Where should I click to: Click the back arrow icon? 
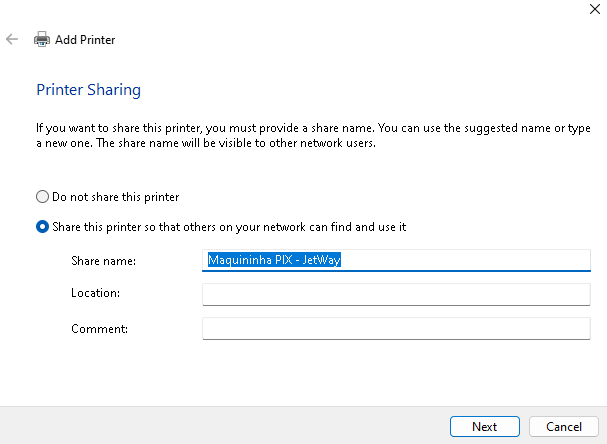(x=12, y=40)
